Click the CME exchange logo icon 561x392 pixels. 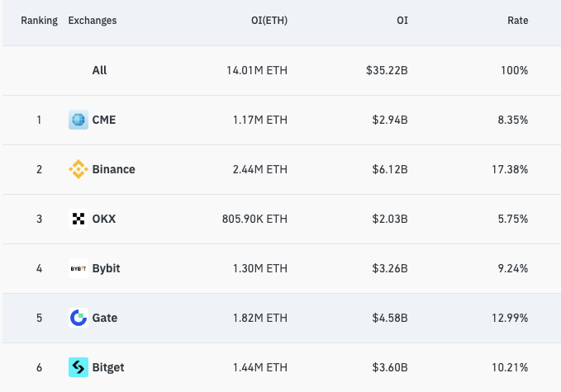[x=78, y=120]
